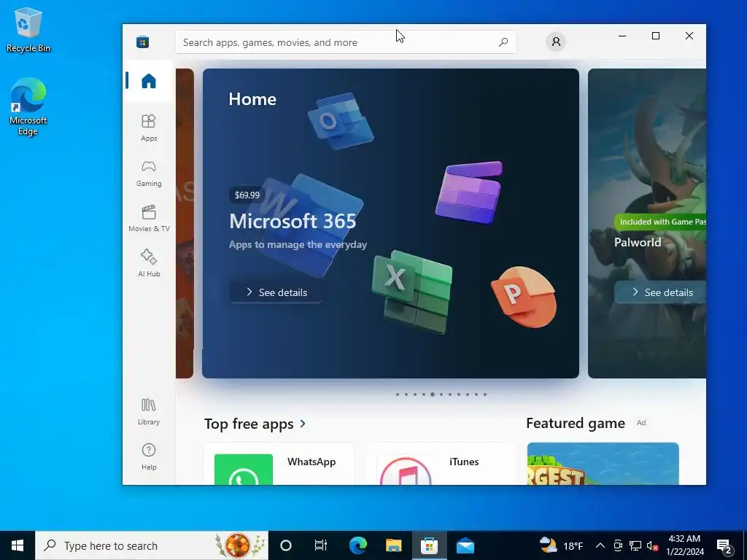Open Movies & TV section
The height and width of the screenshot is (560, 747).
coord(149,218)
